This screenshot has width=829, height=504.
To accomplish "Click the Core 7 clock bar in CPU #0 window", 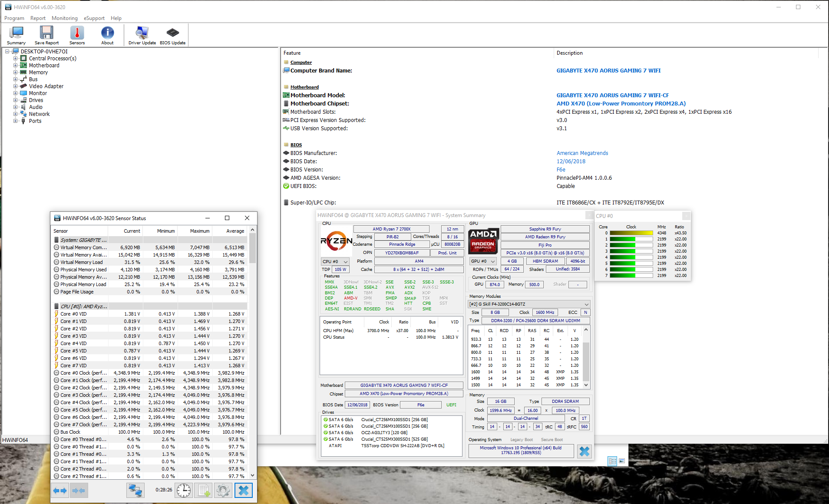I will tap(631, 276).
